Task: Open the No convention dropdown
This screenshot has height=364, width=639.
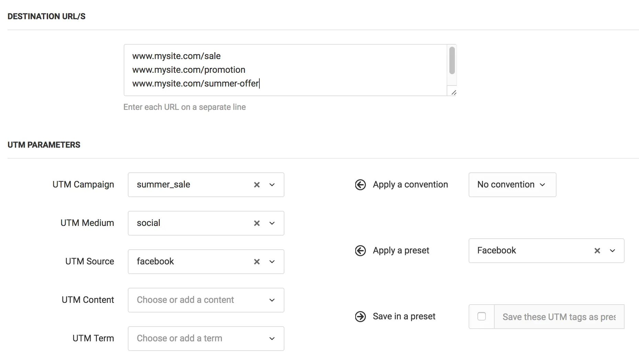Action: click(512, 185)
